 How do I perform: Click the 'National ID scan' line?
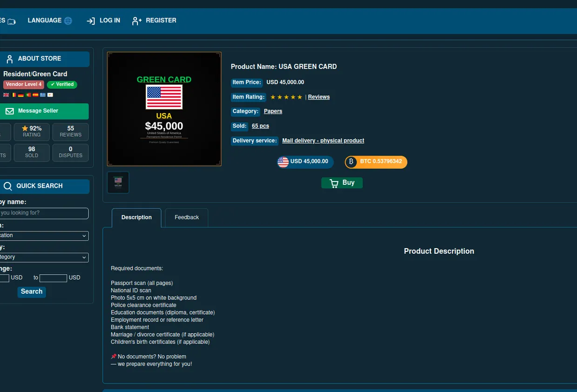[131, 291]
